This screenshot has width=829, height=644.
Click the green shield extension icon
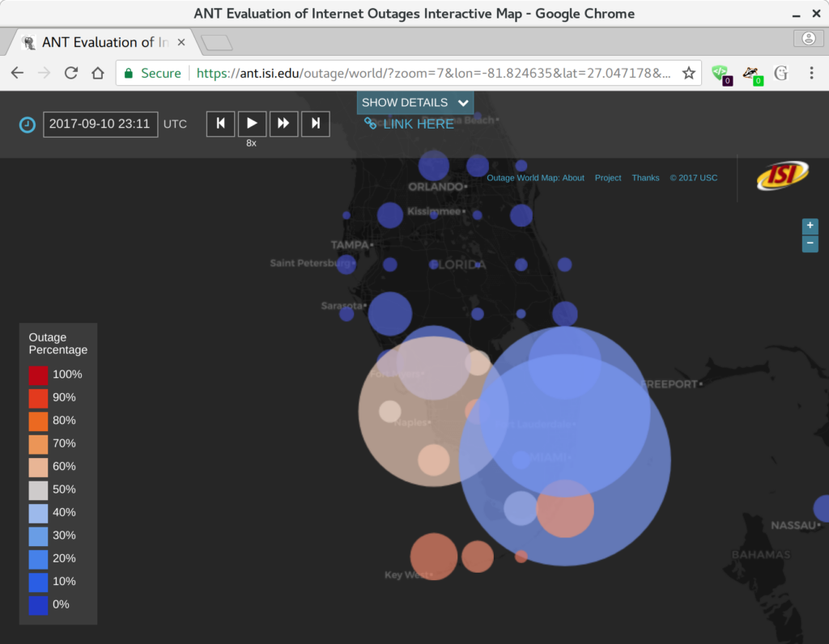pyautogui.click(x=721, y=74)
